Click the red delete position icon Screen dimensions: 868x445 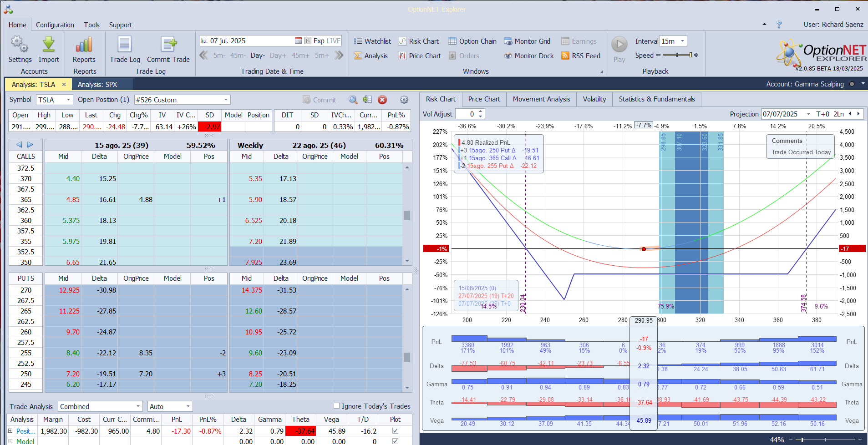click(x=382, y=100)
